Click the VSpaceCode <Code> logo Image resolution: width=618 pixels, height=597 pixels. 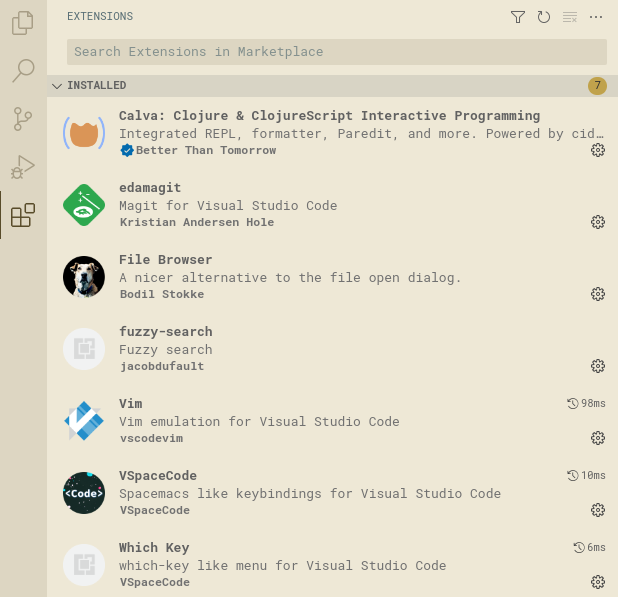(x=84, y=493)
